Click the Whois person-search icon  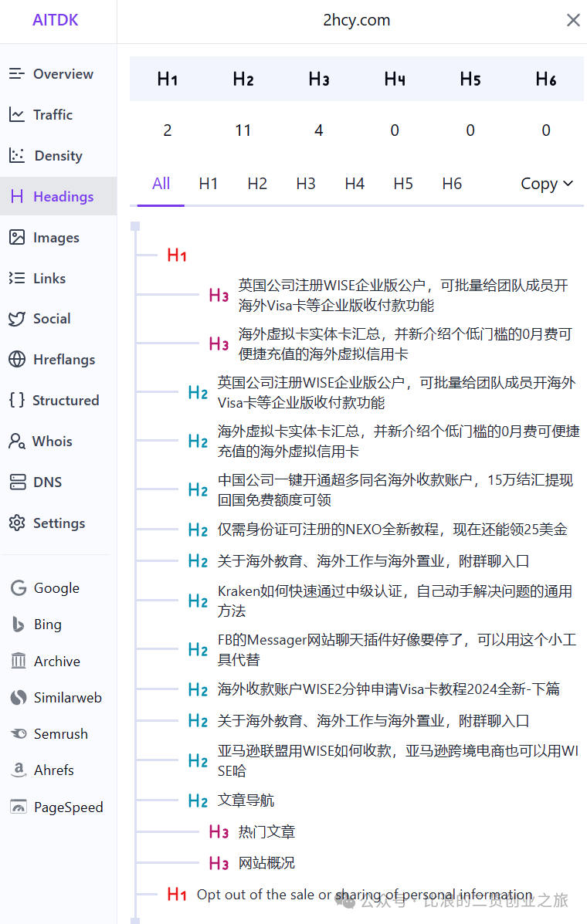point(16,441)
